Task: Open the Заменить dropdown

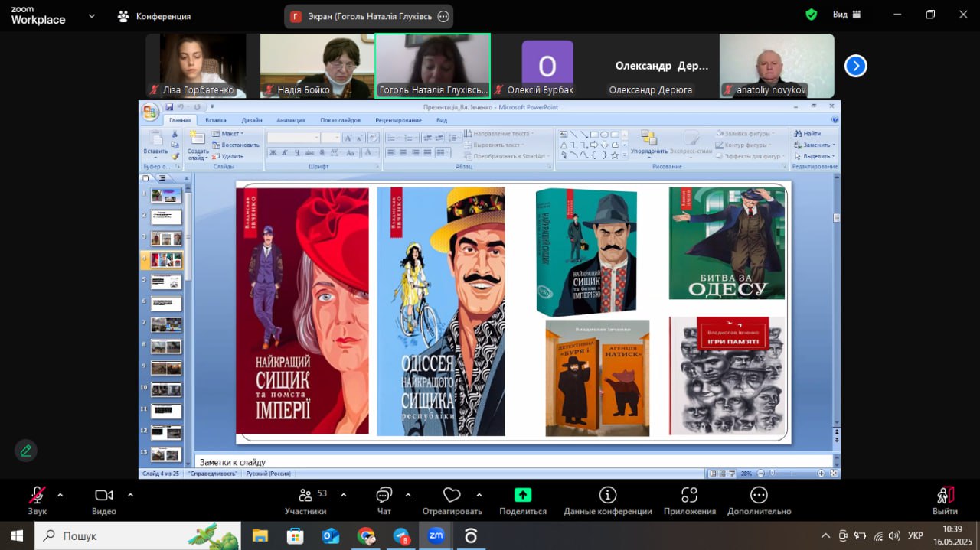Action: pyautogui.click(x=815, y=145)
